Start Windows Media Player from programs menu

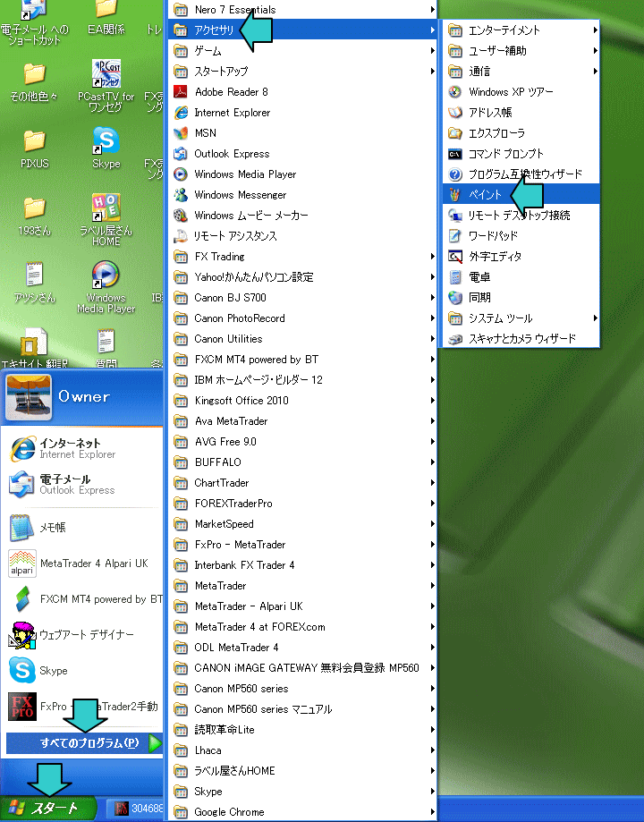302,174
